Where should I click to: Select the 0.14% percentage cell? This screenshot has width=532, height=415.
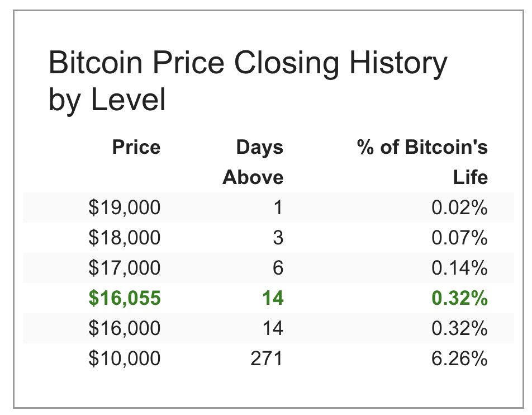pos(460,267)
